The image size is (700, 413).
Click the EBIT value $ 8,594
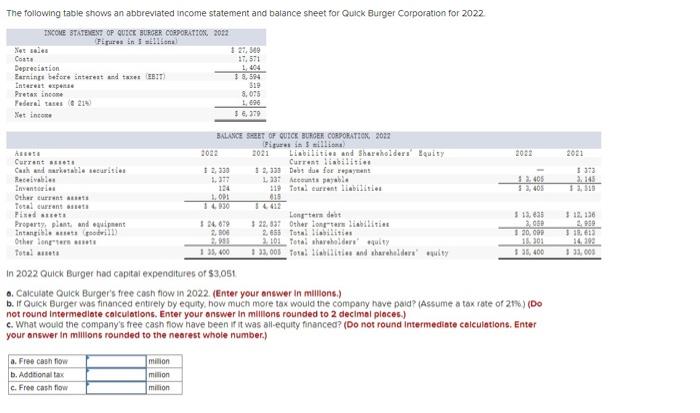[x=247, y=77]
